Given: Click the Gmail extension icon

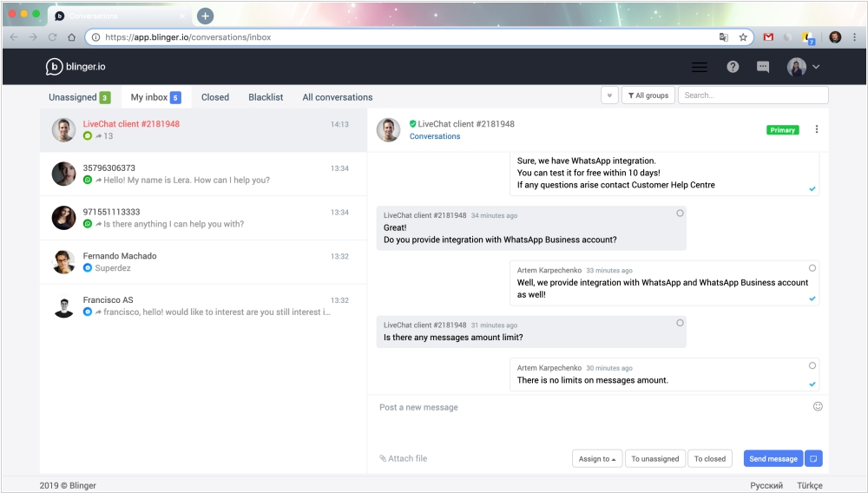Looking at the screenshot, I should click(x=768, y=37).
